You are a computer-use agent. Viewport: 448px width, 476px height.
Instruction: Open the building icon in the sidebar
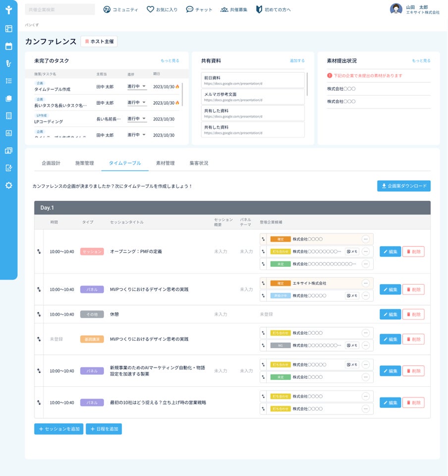coord(9,116)
